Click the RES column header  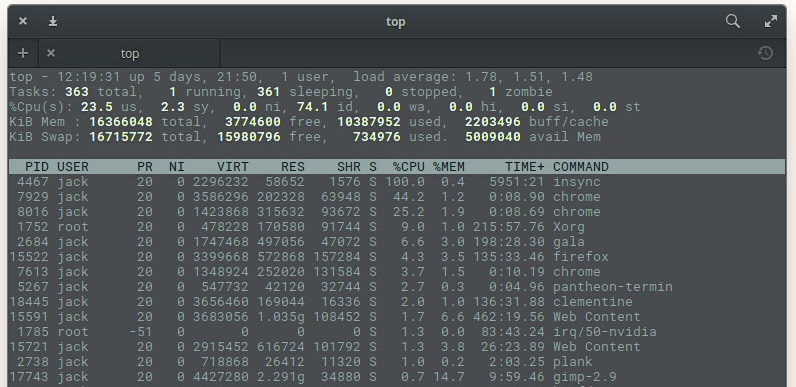pyautogui.click(x=293, y=167)
